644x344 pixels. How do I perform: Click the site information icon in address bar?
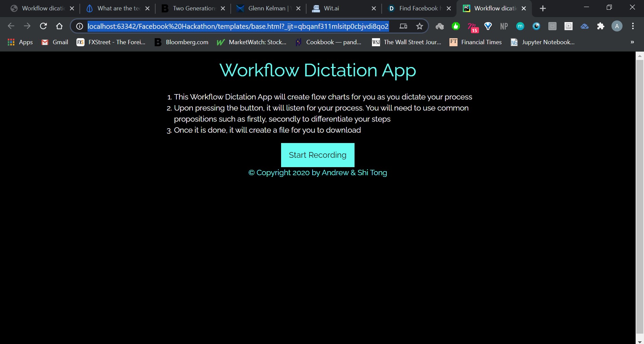coord(79,26)
